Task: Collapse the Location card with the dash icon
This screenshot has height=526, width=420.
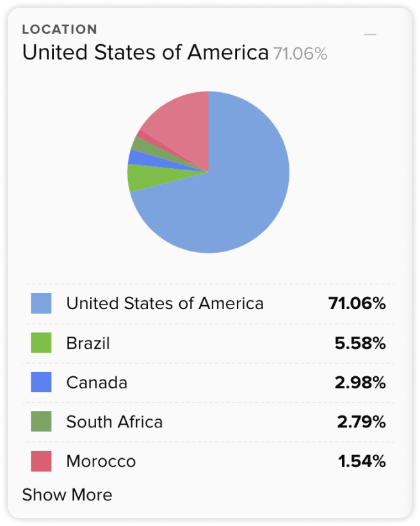Action: pyautogui.click(x=370, y=34)
